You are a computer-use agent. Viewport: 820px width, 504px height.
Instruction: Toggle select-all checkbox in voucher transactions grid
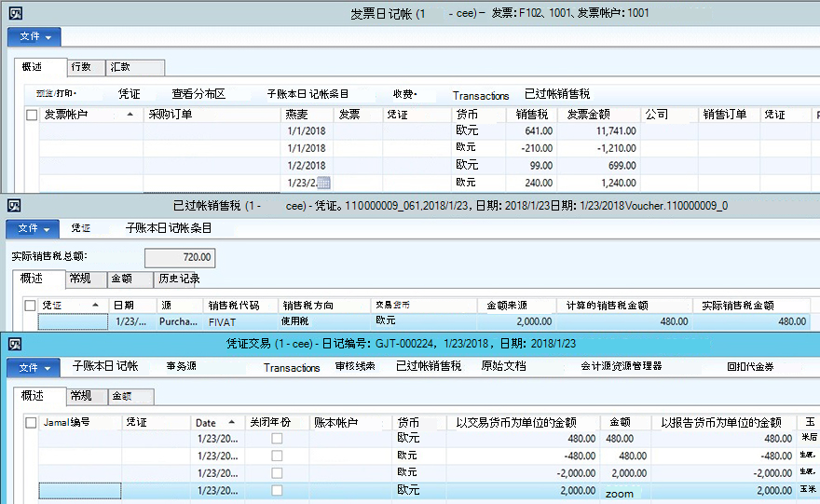[x=32, y=422]
